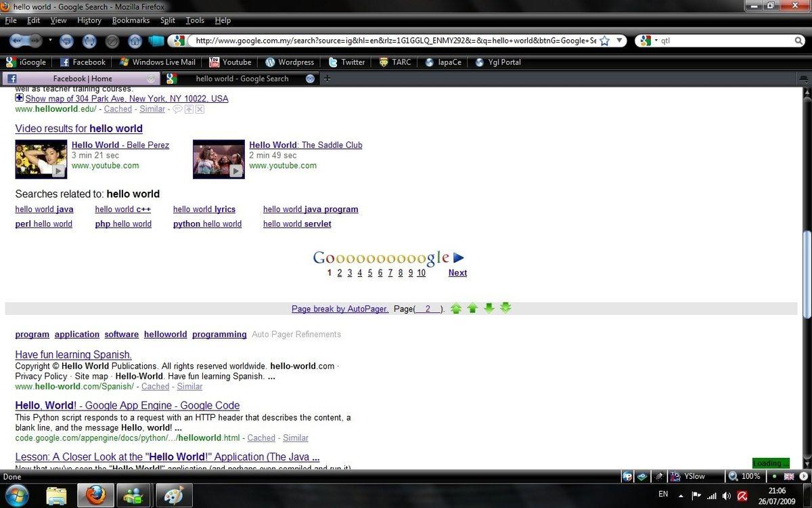Click the AutoPager page number 2 field
Screen dimensions: 812x508
pos(429,309)
